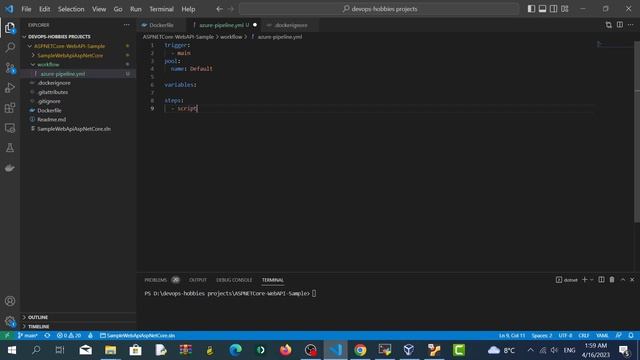Switch to the Dockerfile editor tab
640x360 pixels.
click(161, 25)
